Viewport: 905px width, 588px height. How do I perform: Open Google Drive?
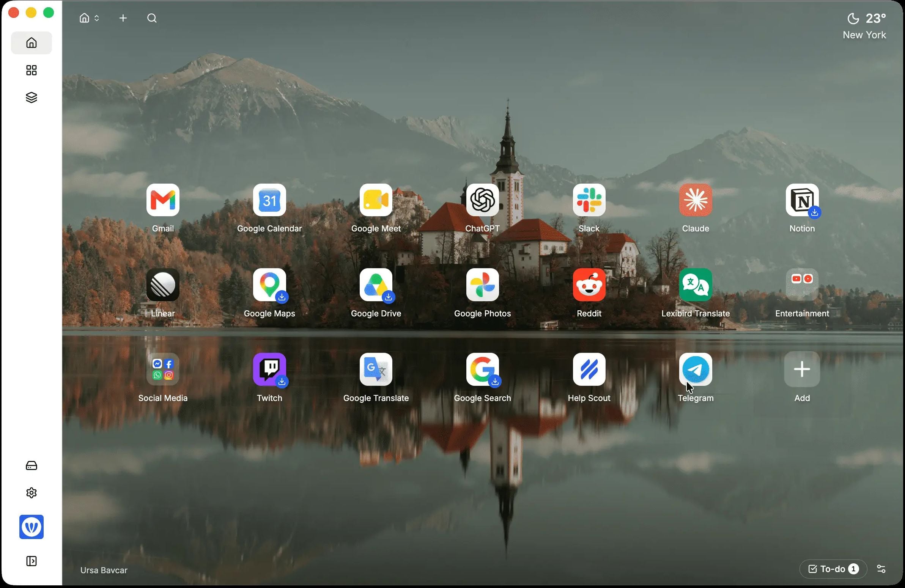[376, 285]
